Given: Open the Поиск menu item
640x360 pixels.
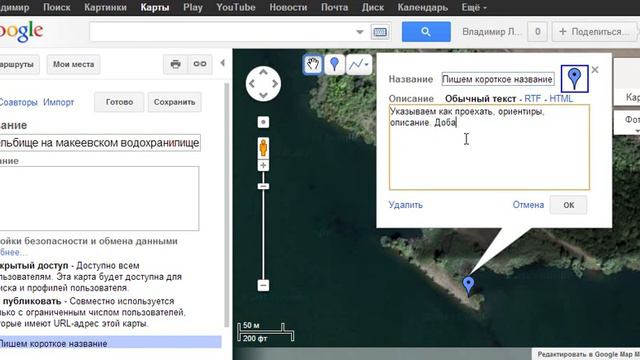Looking at the screenshot, I should 57,7.
